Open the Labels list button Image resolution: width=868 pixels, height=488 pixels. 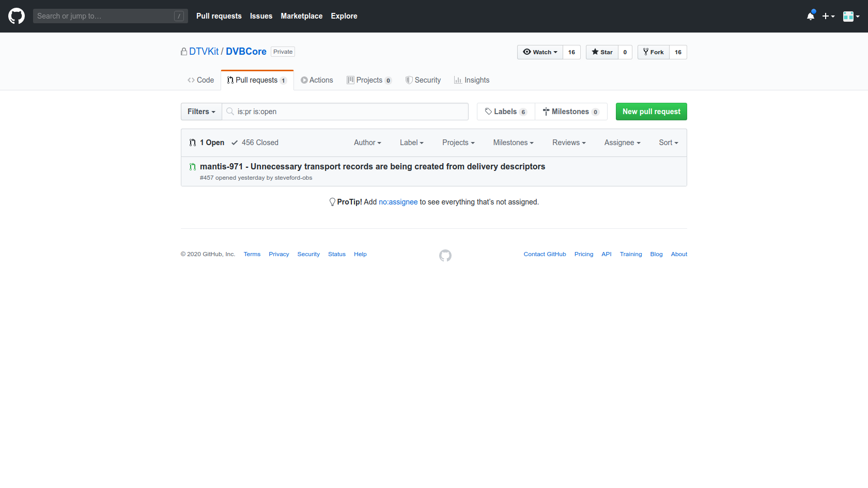pos(505,112)
